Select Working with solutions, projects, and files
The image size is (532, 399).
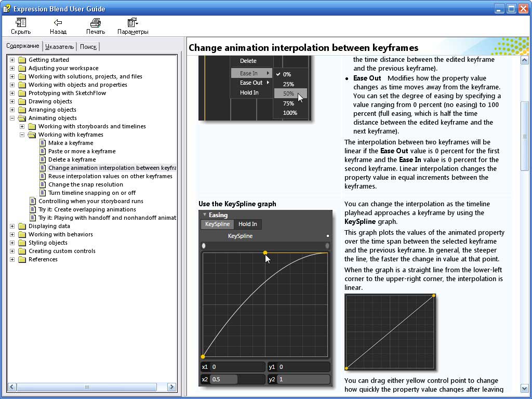pos(85,77)
